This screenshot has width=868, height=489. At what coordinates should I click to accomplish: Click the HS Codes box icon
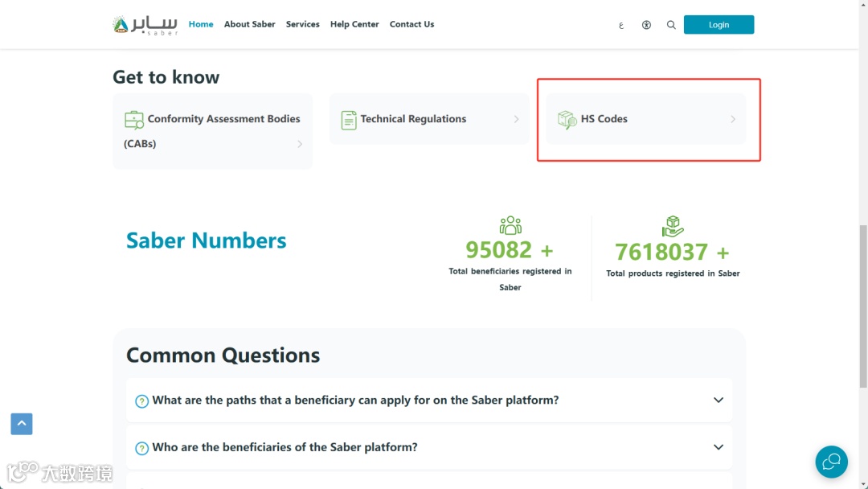tap(567, 120)
